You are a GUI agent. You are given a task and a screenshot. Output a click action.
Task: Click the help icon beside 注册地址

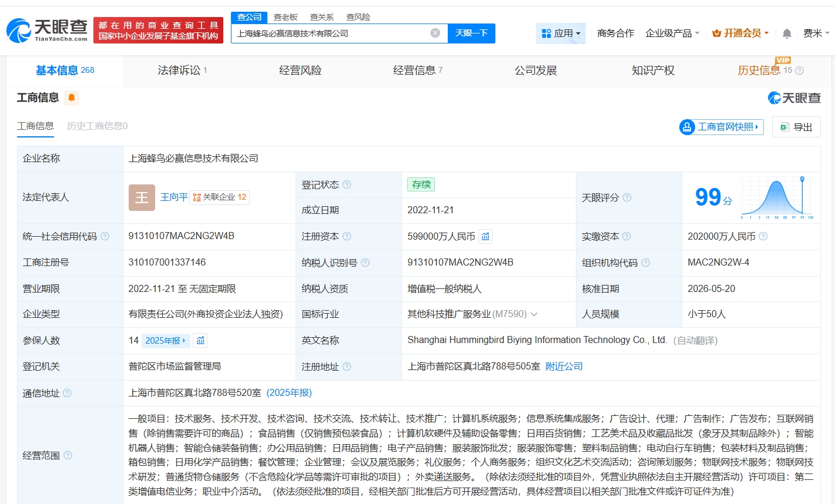coord(347,367)
